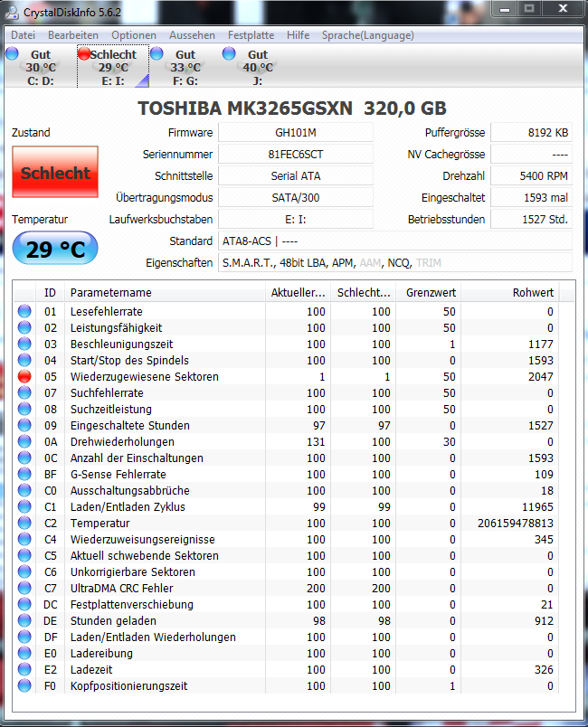The height and width of the screenshot is (727, 588).
Task: Click the Puffergrösse field 8192 KB
Action: 531,133
